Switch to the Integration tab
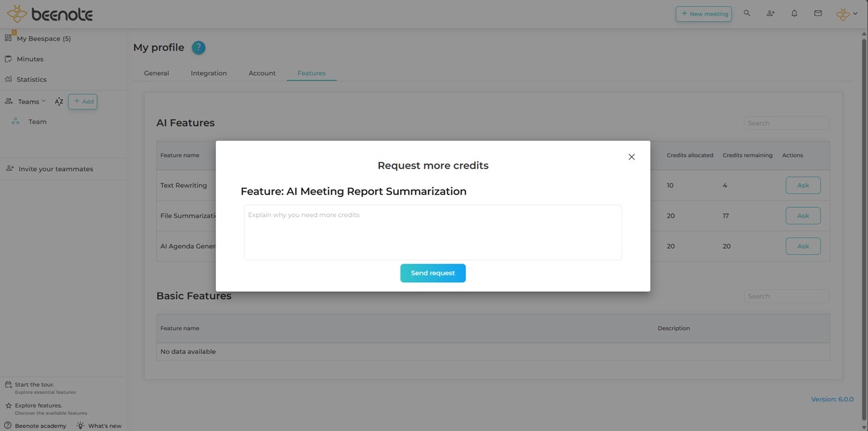Image resolution: width=868 pixels, height=431 pixels. [x=208, y=73]
